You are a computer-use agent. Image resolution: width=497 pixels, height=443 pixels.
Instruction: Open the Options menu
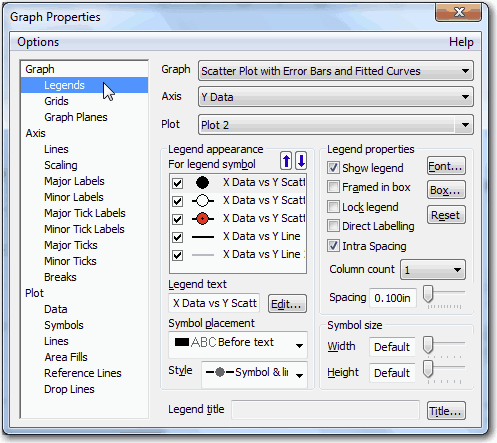(38, 42)
